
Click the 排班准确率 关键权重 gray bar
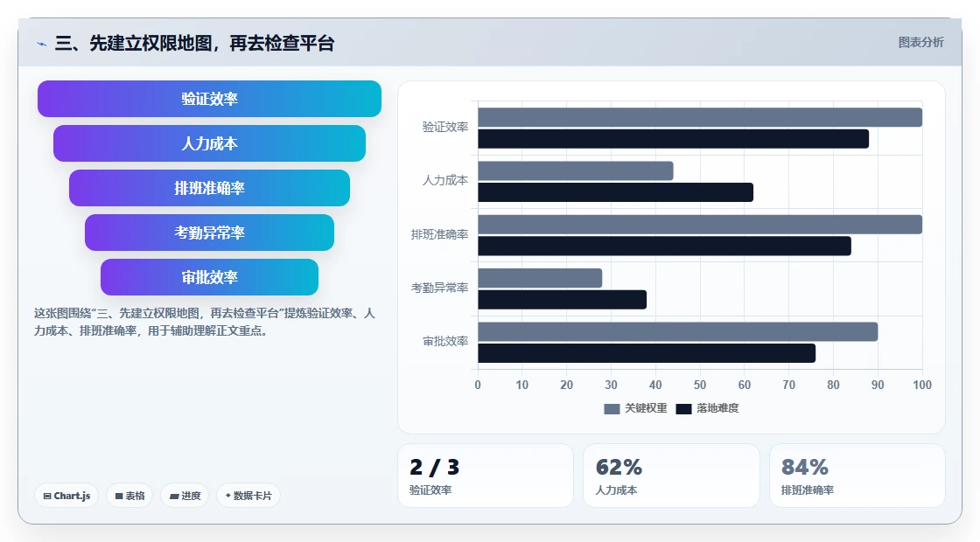point(700,225)
